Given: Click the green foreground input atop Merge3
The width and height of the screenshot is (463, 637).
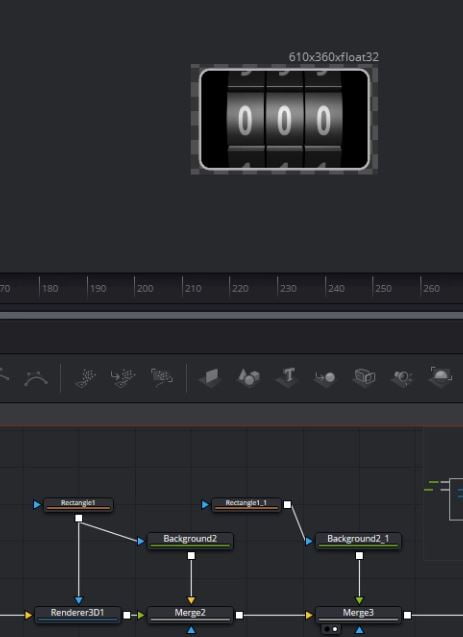Looking at the screenshot, I should click(x=359, y=600).
